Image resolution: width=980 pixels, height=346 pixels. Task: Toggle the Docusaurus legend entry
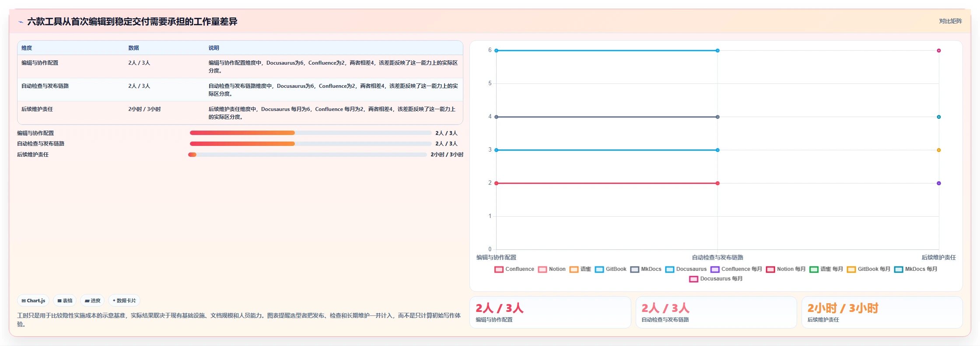[x=686, y=269]
